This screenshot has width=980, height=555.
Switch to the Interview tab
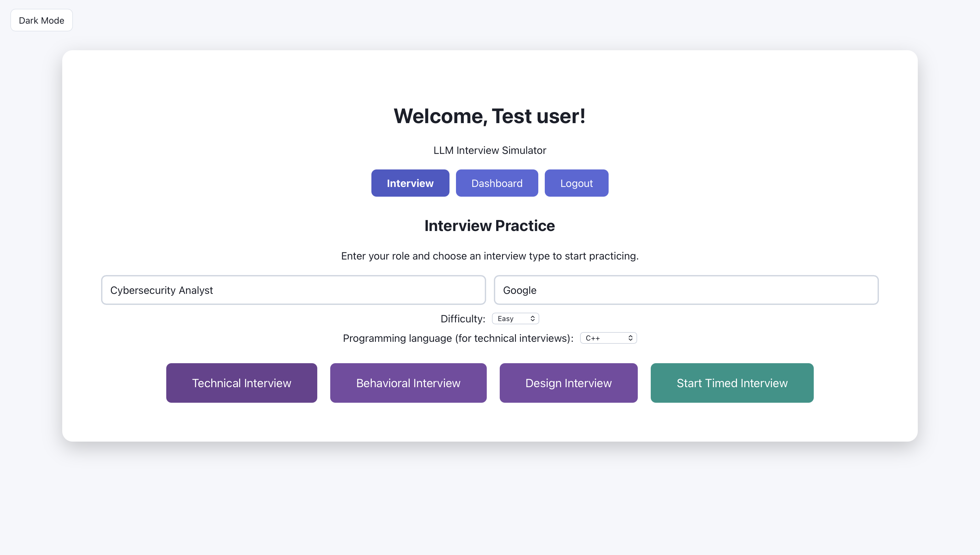(410, 183)
